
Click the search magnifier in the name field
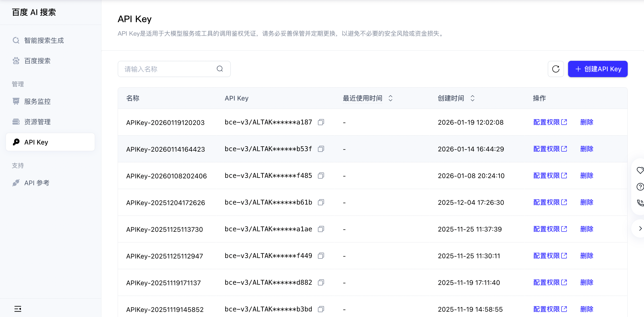[x=220, y=69]
